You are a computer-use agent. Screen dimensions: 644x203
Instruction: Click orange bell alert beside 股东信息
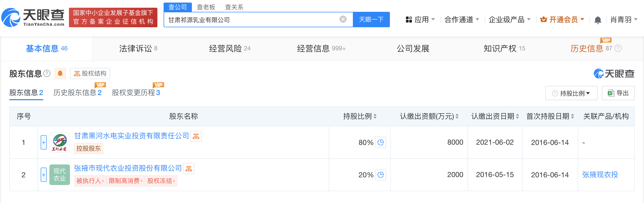tap(60, 74)
